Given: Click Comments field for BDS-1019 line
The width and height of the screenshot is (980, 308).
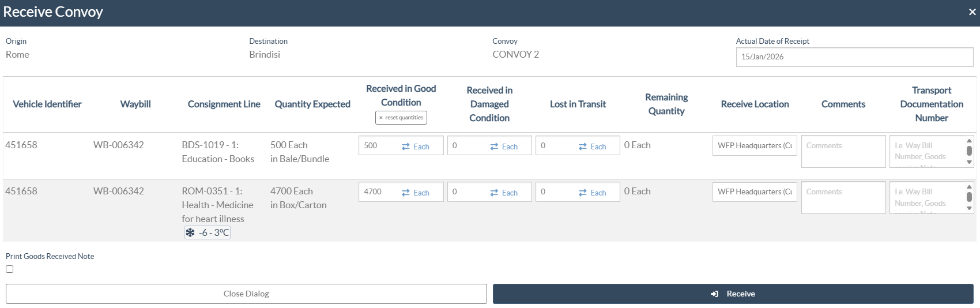Looking at the screenshot, I should tap(843, 151).
